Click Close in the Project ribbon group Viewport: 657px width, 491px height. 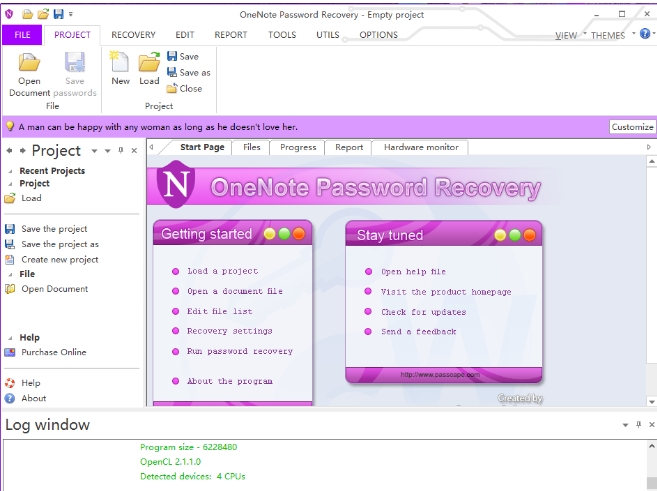pos(184,88)
